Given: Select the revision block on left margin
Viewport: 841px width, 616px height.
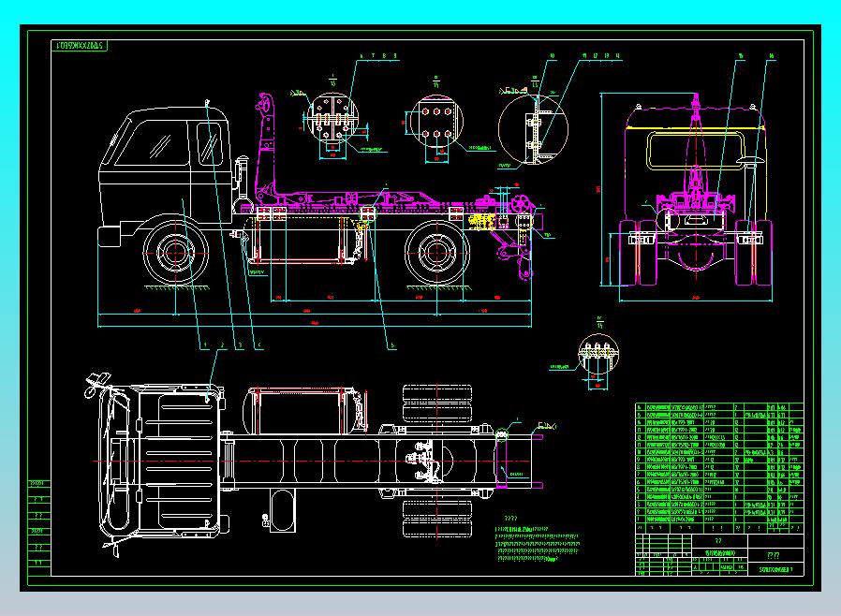Looking at the screenshot, I should click(x=38, y=528).
